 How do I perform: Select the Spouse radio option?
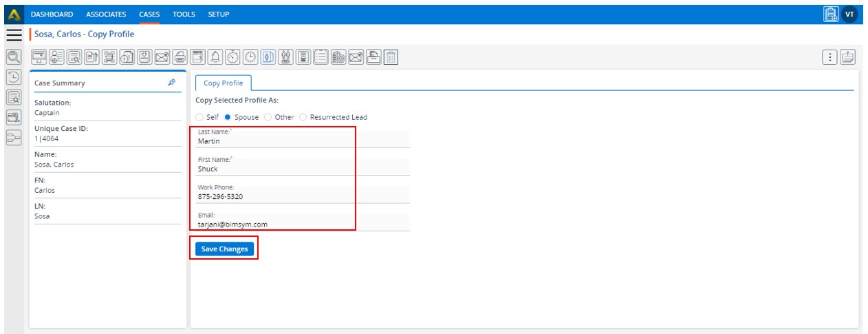coord(228,117)
